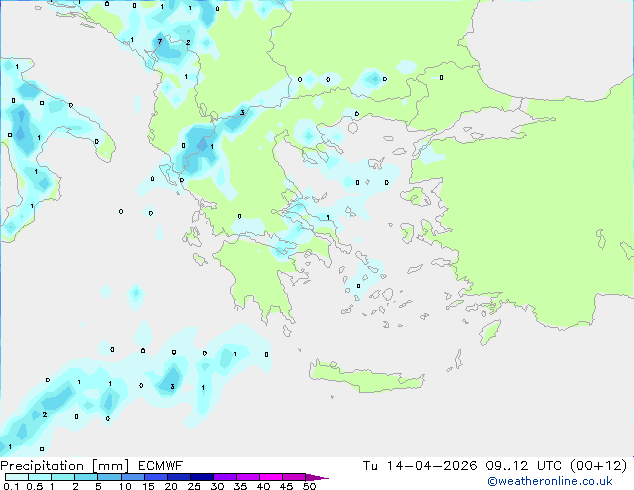Click the '25' legend scale label
The width and height of the screenshot is (634, 490).
[194, 486]
